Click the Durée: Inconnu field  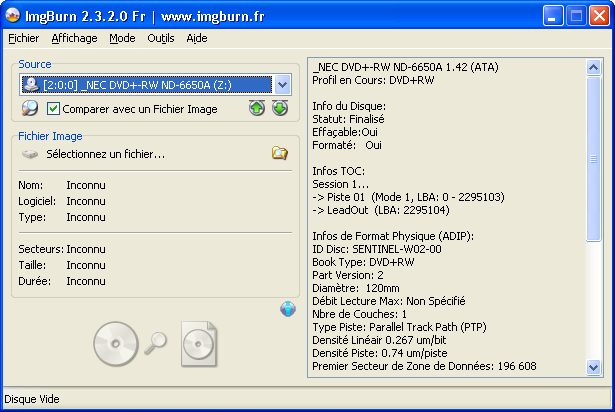coord(62,281)
